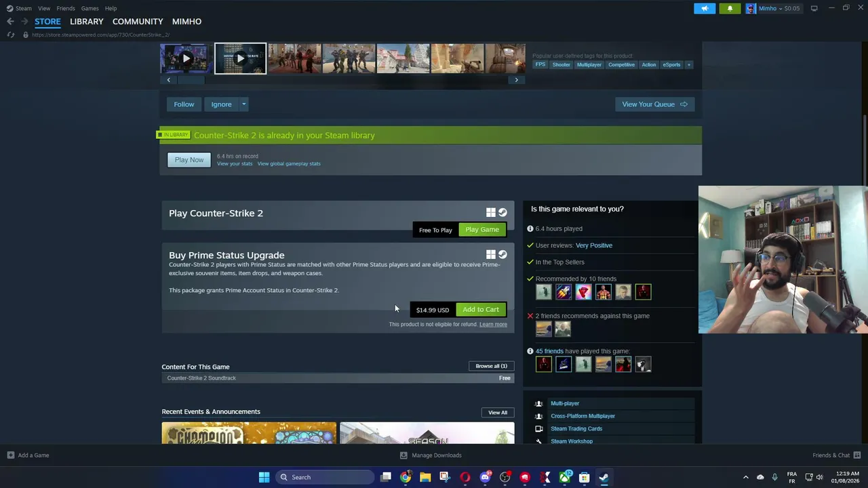
Task: Click the Windows icon in Play Counter-Strike 2 box
Action: click(x=490, y=213)
